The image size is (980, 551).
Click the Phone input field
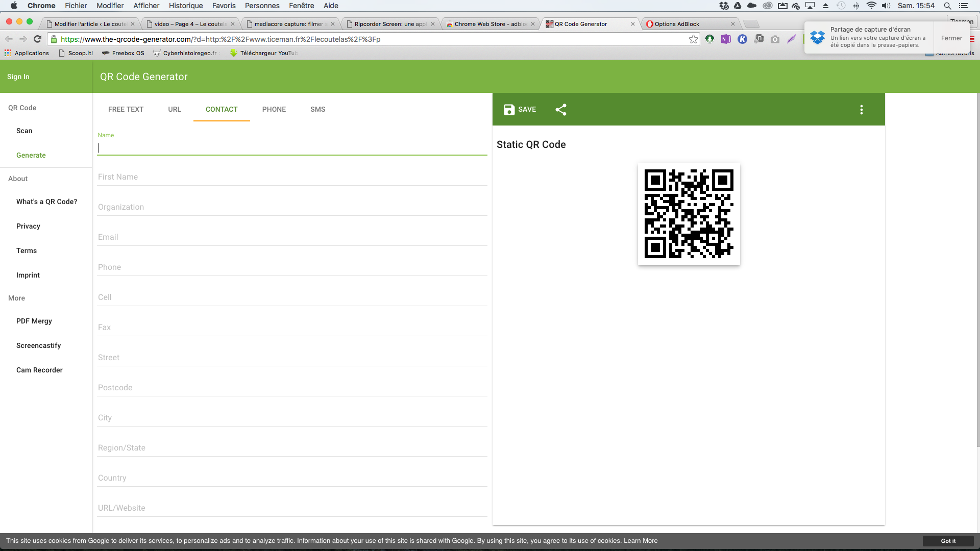pyautogui.click(x=292, y=267)
